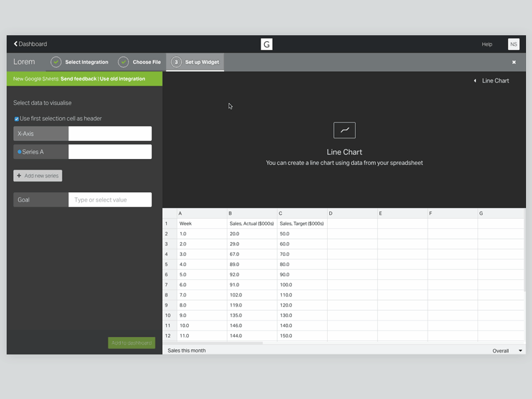Select the cell with value 119.0
The width and height of the screenshot is (532, 399).
252,305
